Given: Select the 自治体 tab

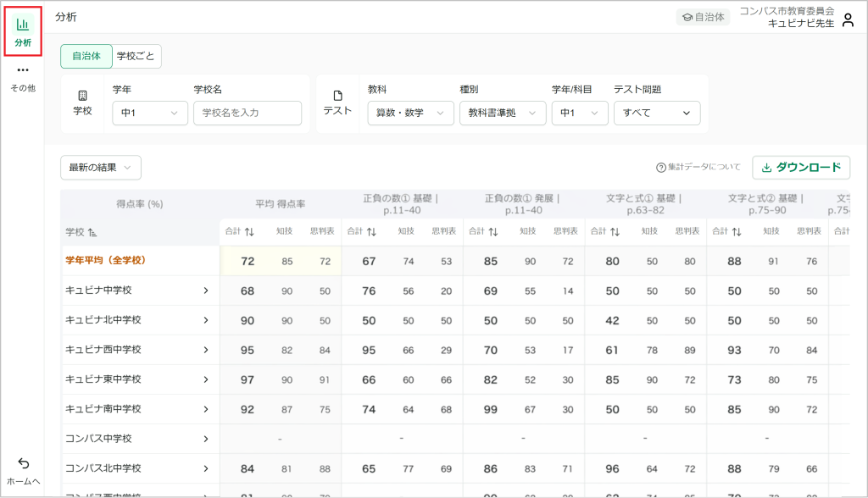Looking at the screenshot, I should 86,56.
